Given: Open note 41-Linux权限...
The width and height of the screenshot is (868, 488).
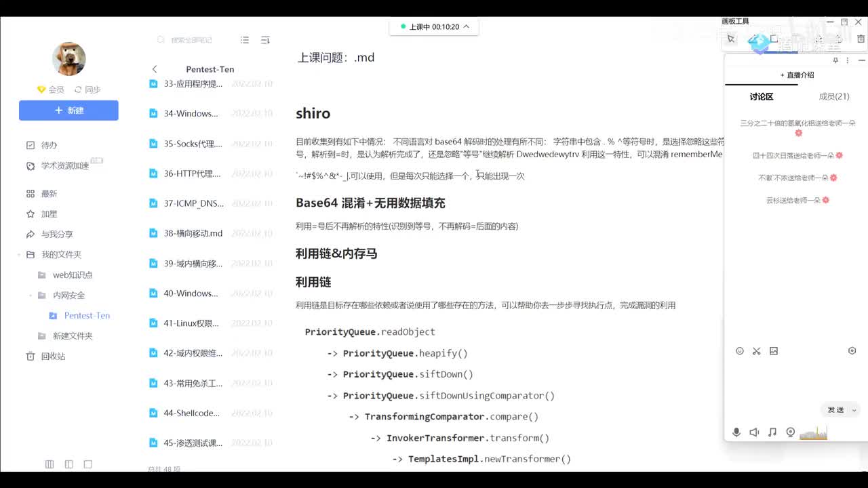Looking at the screenshot, I should (x=210, y=323).
